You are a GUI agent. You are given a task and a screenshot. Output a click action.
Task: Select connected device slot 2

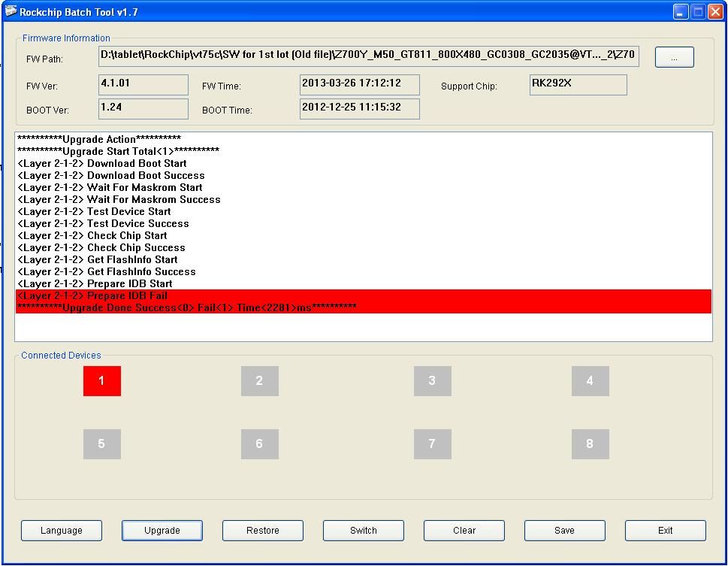[259, 381]
